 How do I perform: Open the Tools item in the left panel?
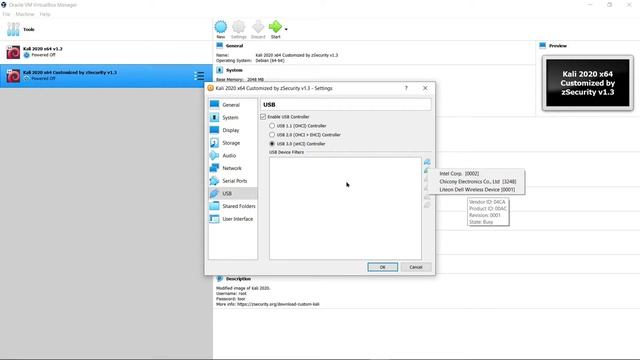pyautogui.click(x=106, y=29)
